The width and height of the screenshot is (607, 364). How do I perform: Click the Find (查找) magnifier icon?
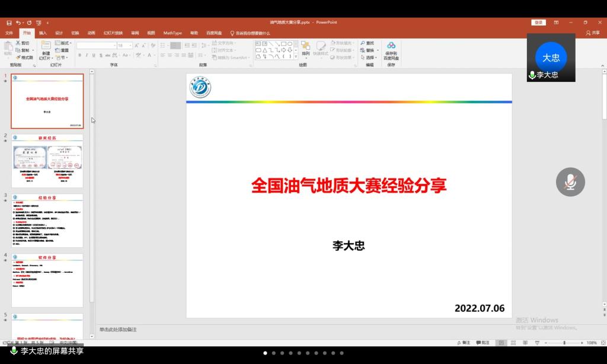pos(362,43)
